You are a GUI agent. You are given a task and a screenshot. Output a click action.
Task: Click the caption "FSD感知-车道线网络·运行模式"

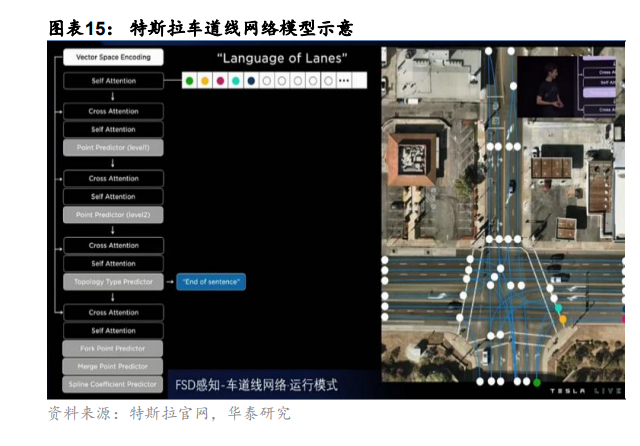click(x=256, y=385)
